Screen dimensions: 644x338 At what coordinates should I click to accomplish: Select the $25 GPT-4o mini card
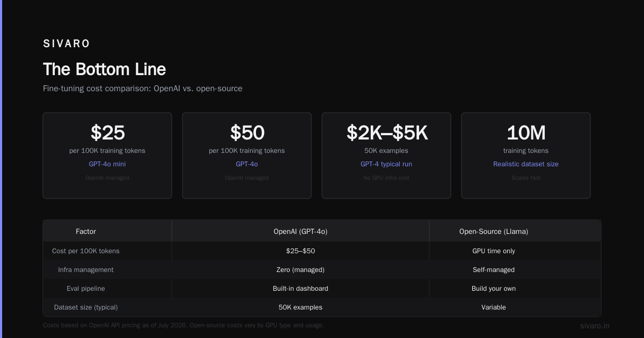(107, 156)
